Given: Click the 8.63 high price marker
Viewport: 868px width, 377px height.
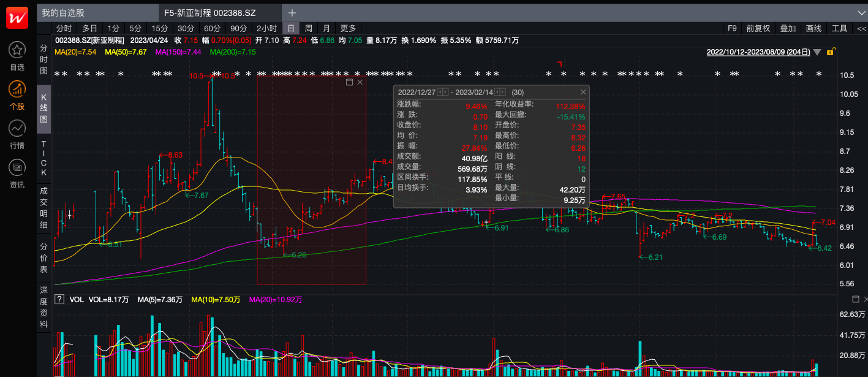Looking at the screenshot, I should 171,155.
